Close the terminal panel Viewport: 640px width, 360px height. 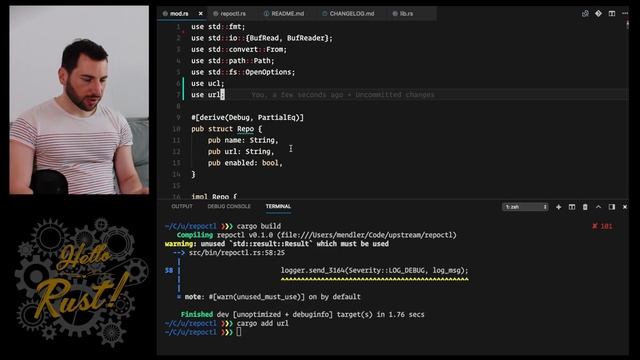click(625, 207)
